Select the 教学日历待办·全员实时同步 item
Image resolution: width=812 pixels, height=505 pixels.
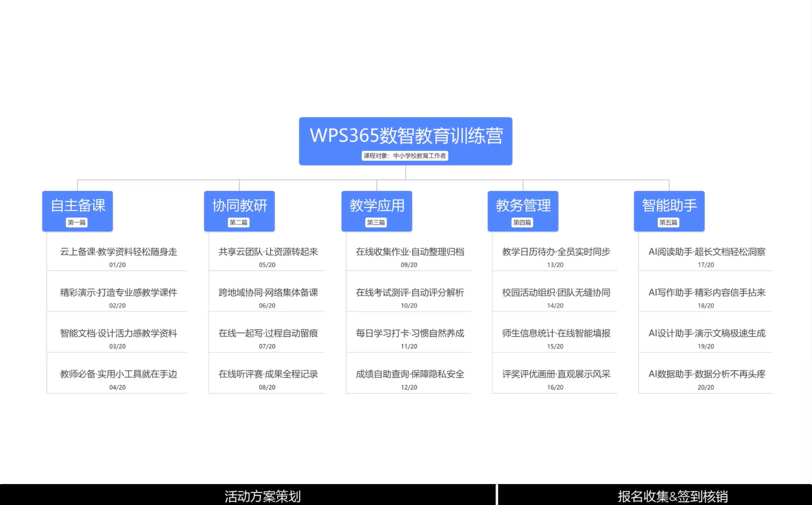tap(556, 252)
